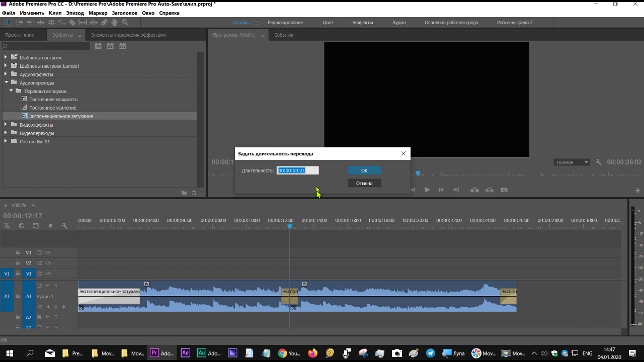Screen dimensions: 644x362
Task: Switch to Элементы управления эффектами tab
Action: (128, 35)
